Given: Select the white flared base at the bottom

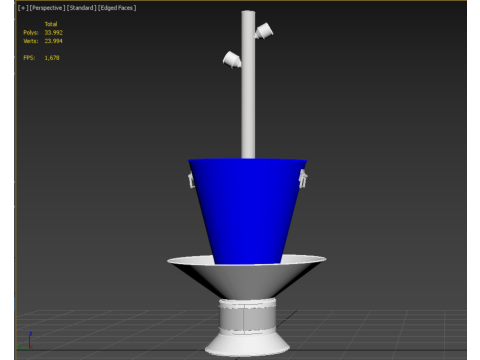Looking at the screenshot, I should (247, 345).
